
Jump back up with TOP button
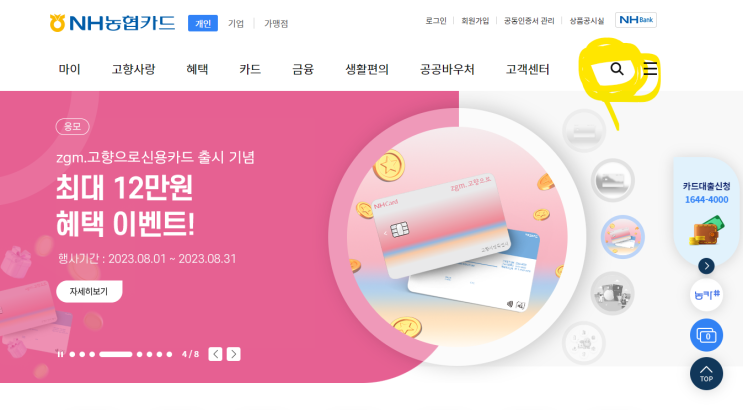tap(706, 374)
